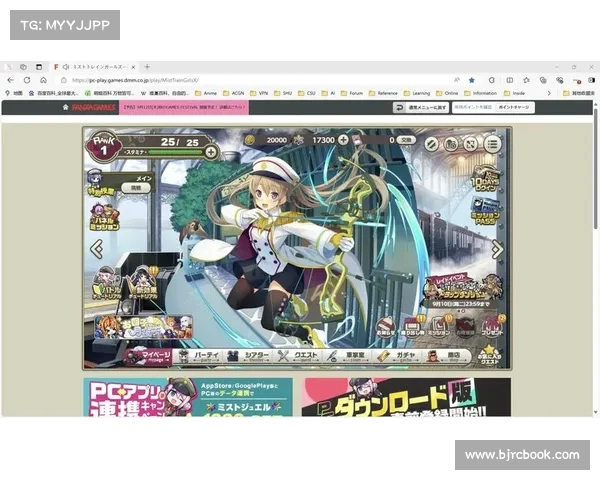
Task: Open the 10DAYS login bonus icon
Action: [485, 179]
